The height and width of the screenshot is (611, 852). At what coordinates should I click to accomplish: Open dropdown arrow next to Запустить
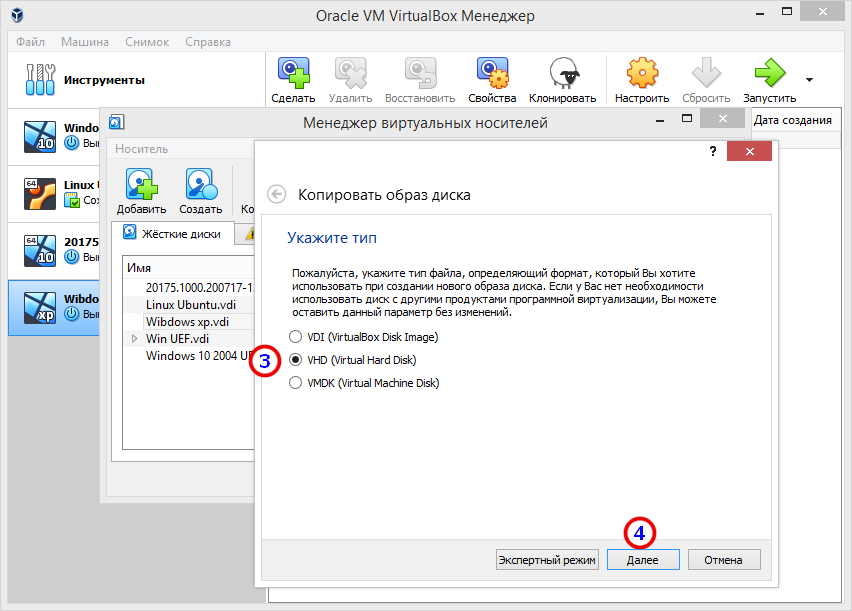pyautogui.click(x=809, y=80)
